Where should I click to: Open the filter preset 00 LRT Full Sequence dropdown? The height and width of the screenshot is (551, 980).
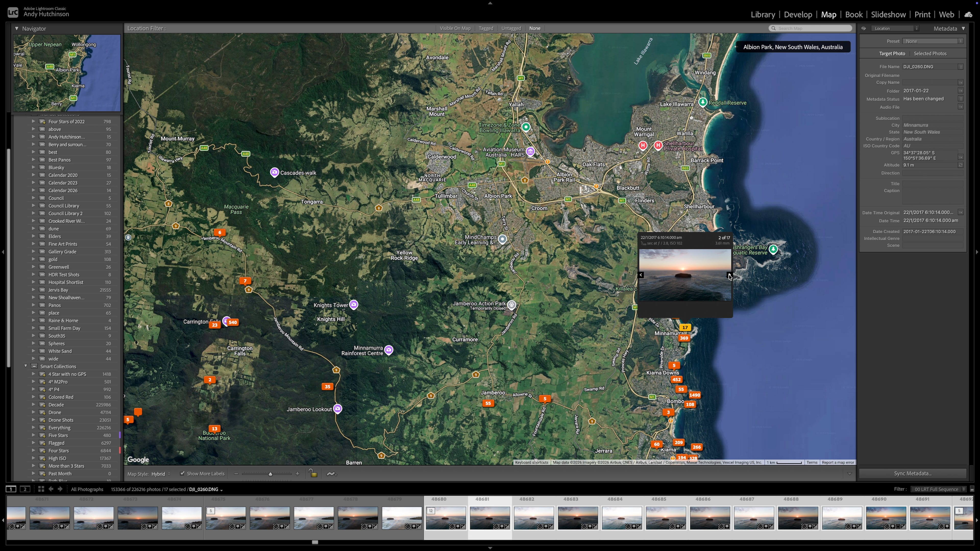(939, 489)
